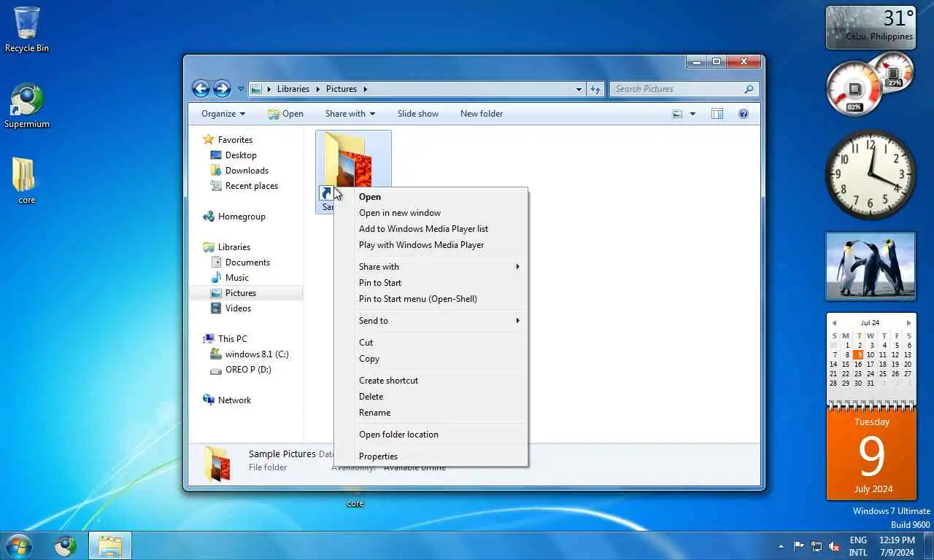
Task: Open windows 8.1 (C:) drive
Action: coord(250,354)
